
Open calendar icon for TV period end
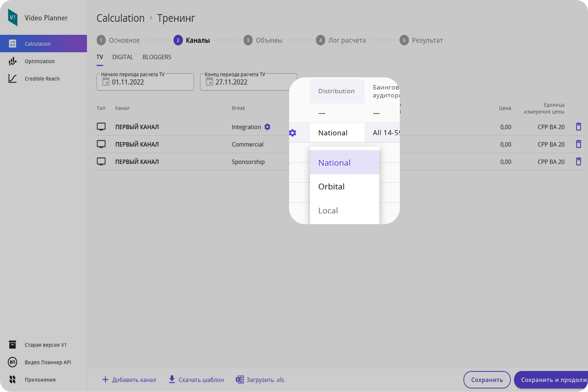point(209,82)
